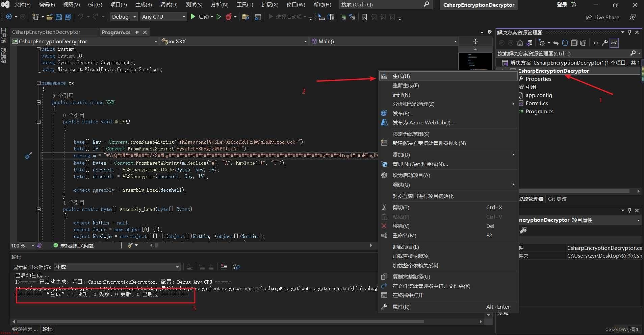This screenshot has height=335, width=644.
Task: Toggle Show All Files in Solution Explorer
Action: click(x=583, y=43)
